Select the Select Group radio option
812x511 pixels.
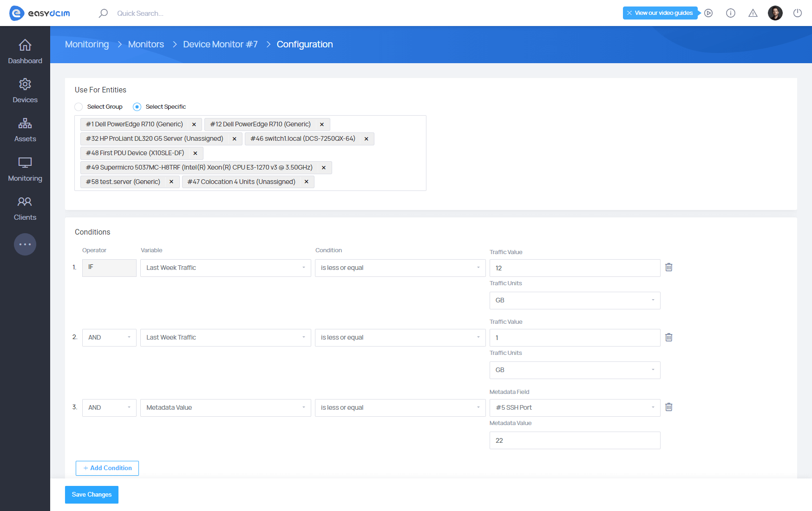(x=79, y=107)
